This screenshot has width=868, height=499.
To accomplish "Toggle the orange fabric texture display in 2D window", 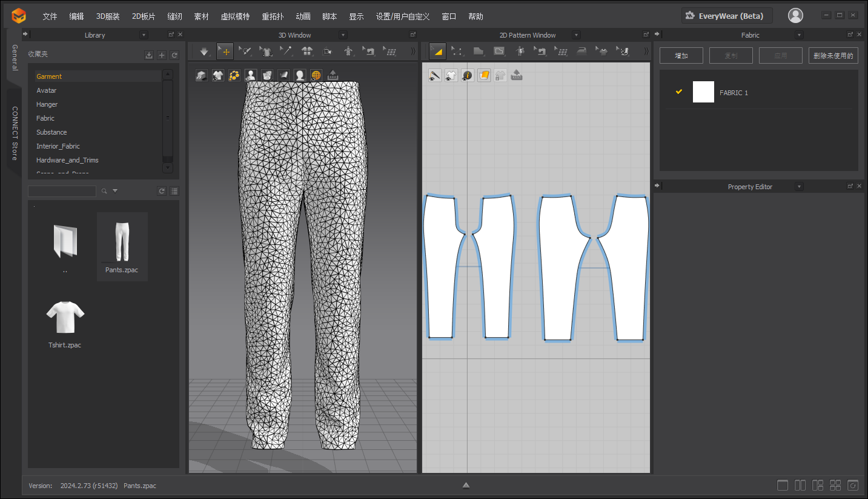I will (x=484, y=75).
